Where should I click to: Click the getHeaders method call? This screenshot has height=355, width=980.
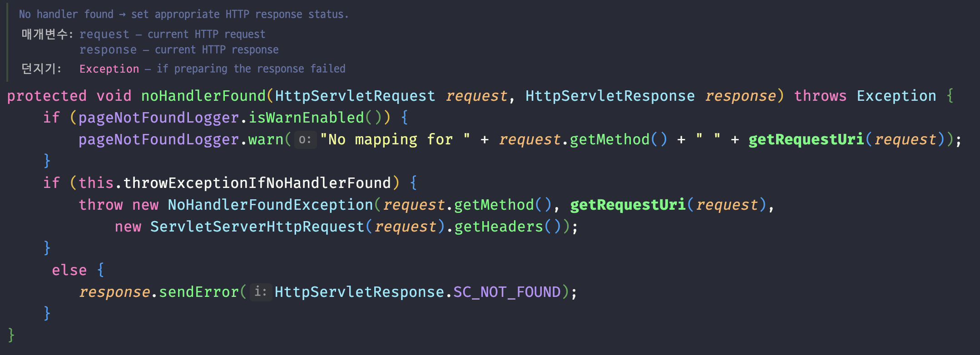coord(499,227)
